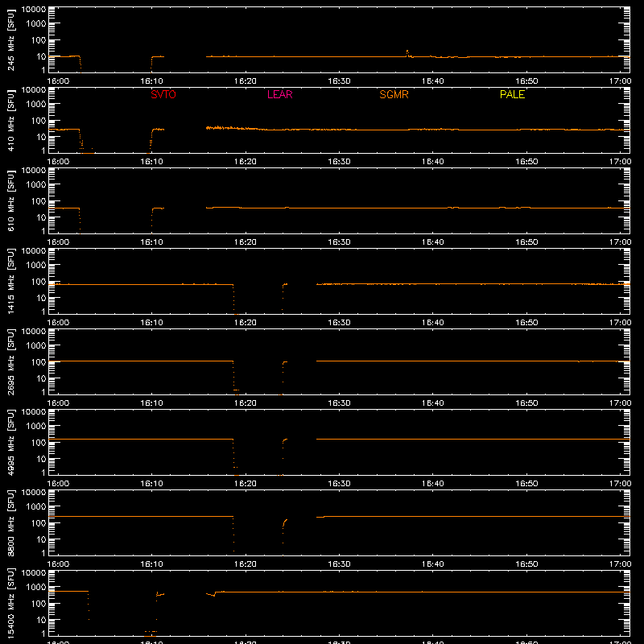Screen dimensions: 644x644
Task: Select the 2695 MHz [SFU] axis title
Action: [x=10, y=362]
